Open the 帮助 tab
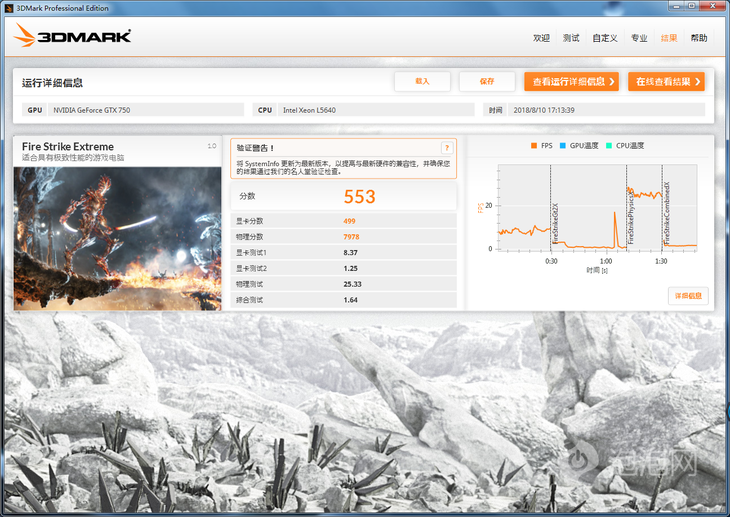Image resolution: width=730 pixels, height=517 pixels. click(699, 38)
